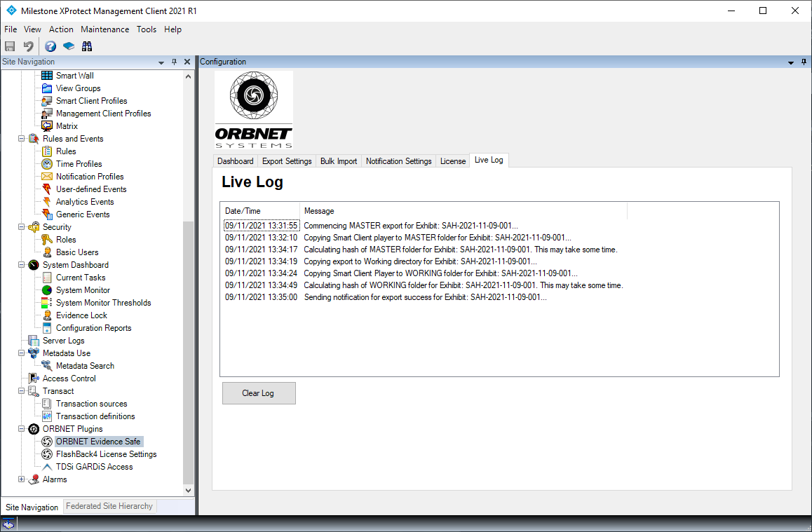Open the Configuration panel dropdown arrow
This screenshot has height=532, width=812.
coord(791,62)
